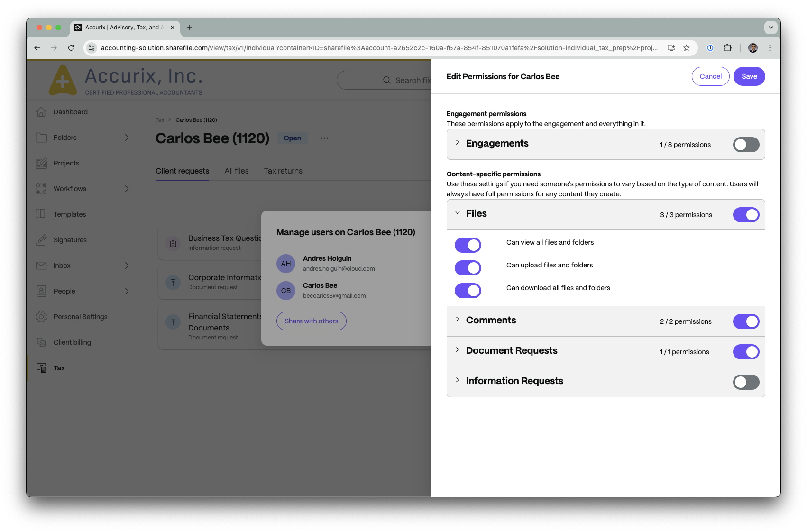Switch to the Tax returns tab
The height and width of the screenshot is (532, 807).
[283, 171]
